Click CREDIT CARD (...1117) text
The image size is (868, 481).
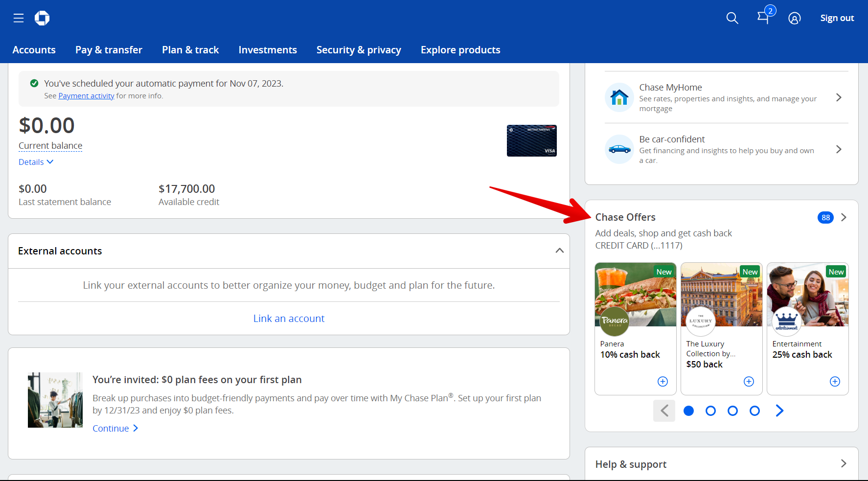click(x=639, y=246)
